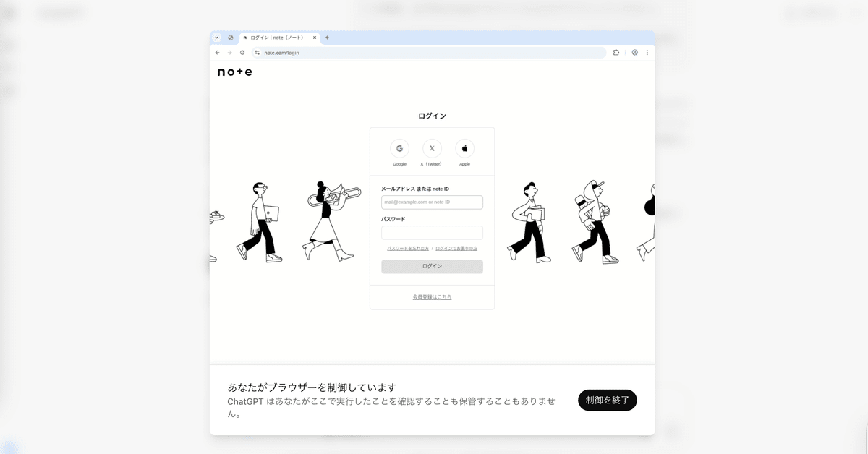Screen dimensions: 868x454
Task: Select the Apple login icon
Action: tap(464, 148)
